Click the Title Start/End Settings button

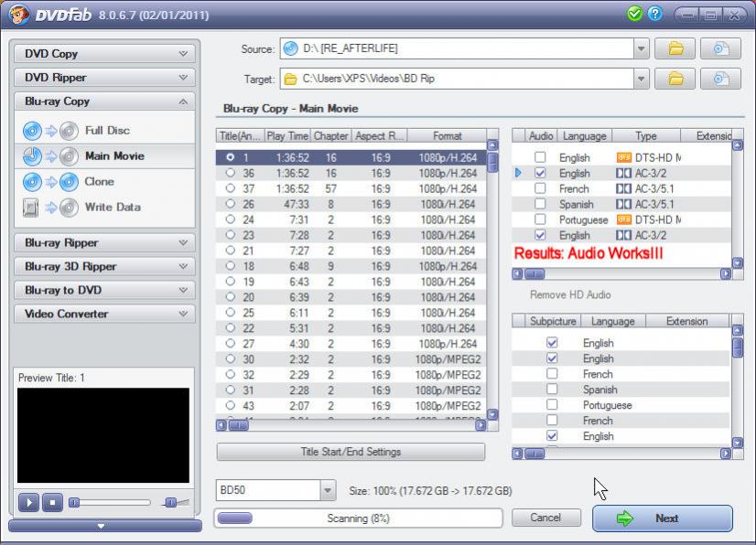coord(351,452)
